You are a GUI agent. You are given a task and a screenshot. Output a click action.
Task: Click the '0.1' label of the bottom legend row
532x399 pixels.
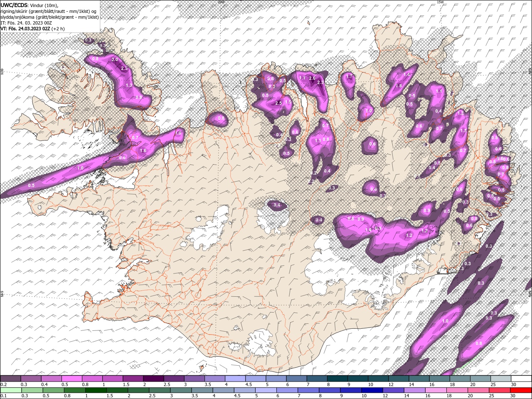coord(3,396)
